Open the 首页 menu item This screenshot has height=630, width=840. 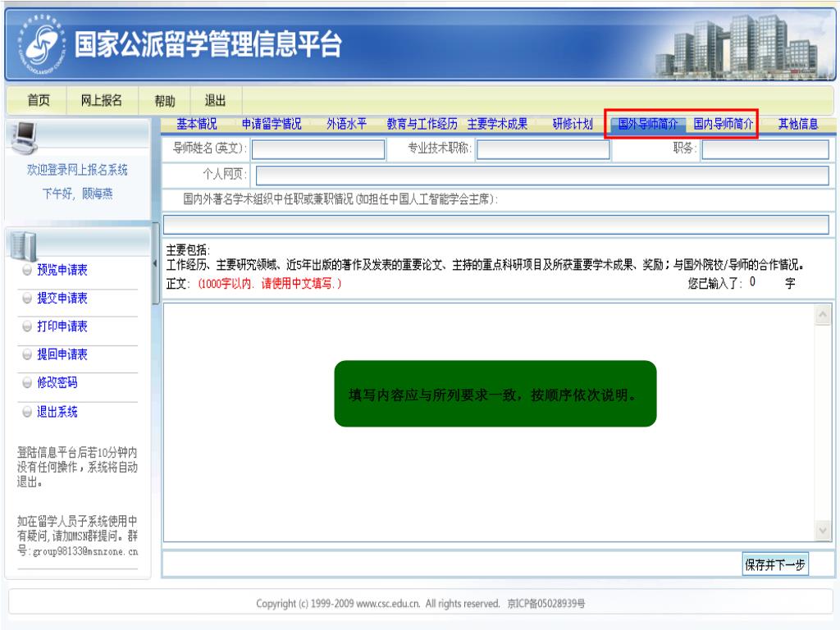coord(39,101)
